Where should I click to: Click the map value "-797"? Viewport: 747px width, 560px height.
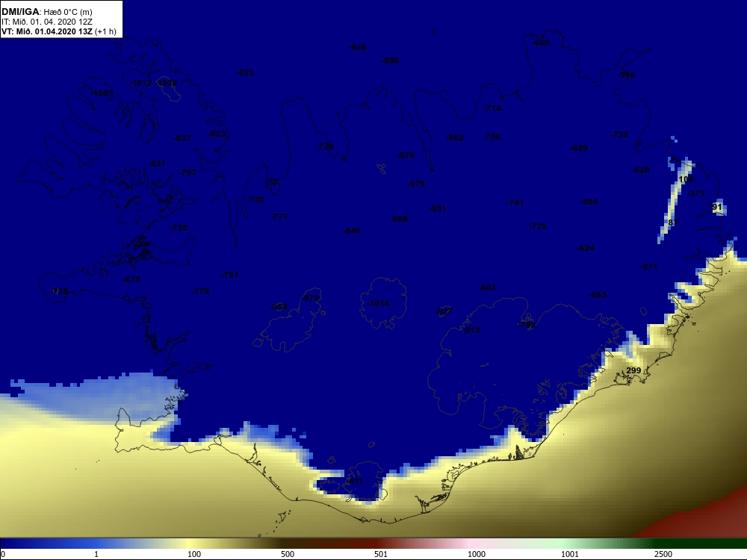187,172
